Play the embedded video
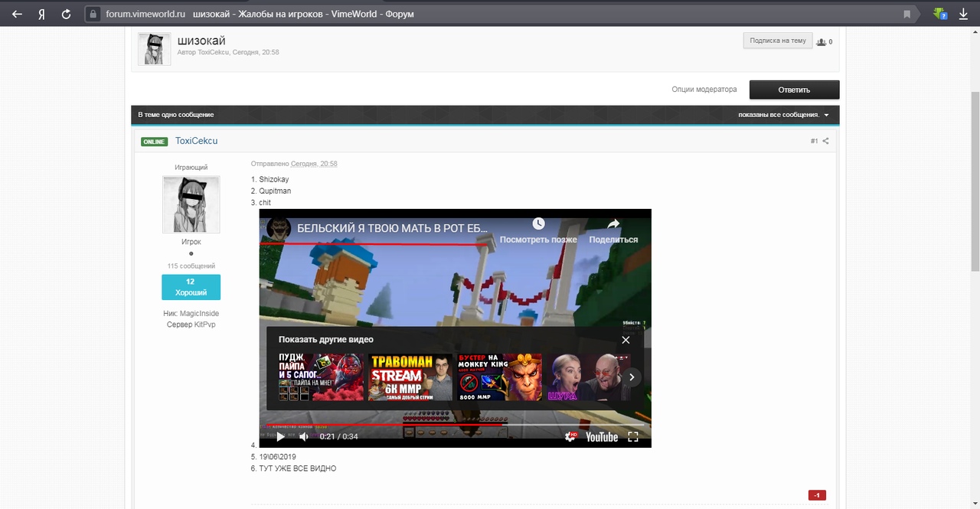This screenshot has width=980, height=509. click(280, 436)
